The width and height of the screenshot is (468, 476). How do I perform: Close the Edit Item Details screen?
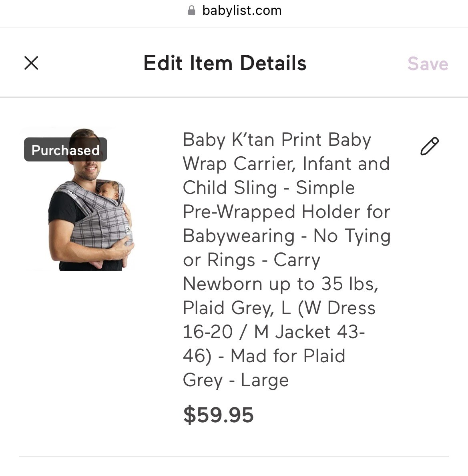(31, 63)
